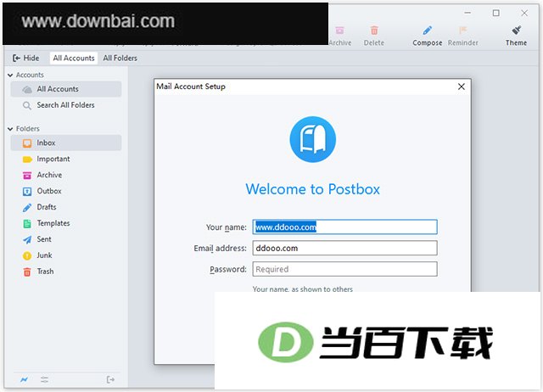
Task: Select the Junk folder label
Action: click(x=44, y=255)
